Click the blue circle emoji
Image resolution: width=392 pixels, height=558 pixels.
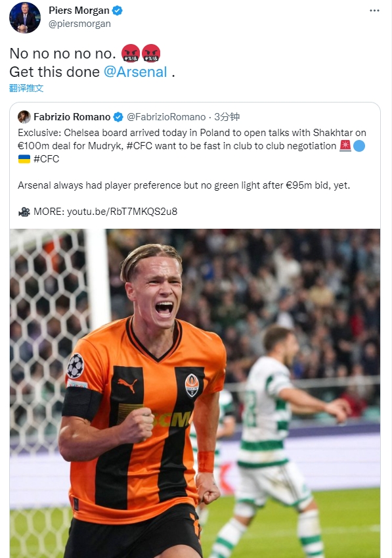click(x=359, y=146)
